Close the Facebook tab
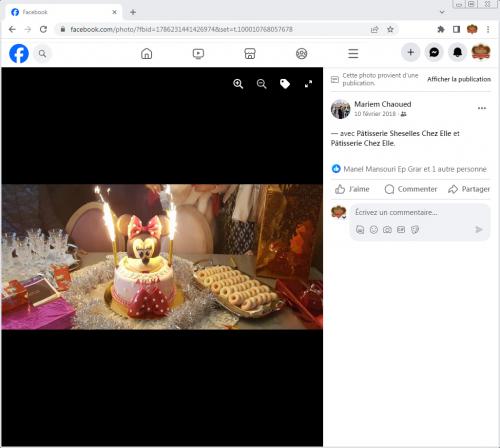 coord(114,12)
